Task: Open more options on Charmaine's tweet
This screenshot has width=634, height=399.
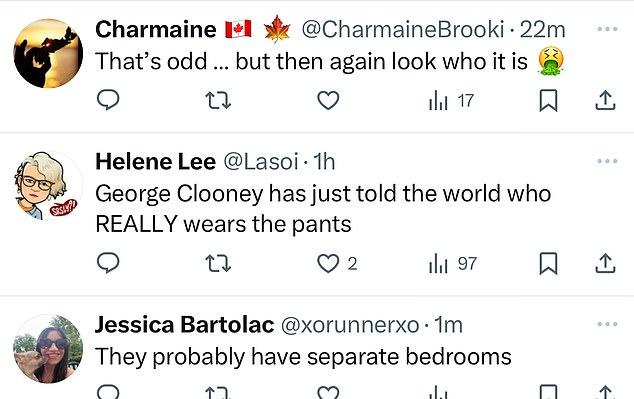Action: (607, 29)
